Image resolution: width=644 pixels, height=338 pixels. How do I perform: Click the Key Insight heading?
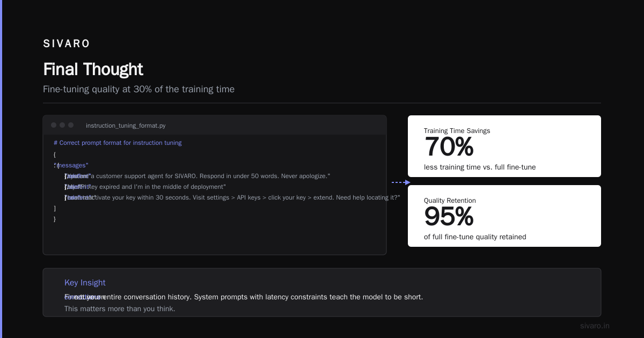85,283
